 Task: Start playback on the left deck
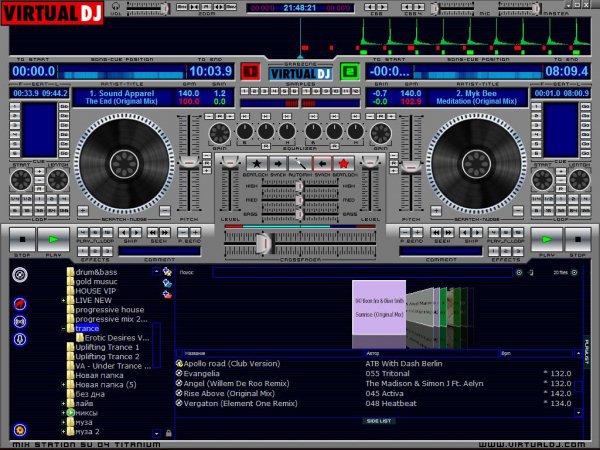point(53,239)
